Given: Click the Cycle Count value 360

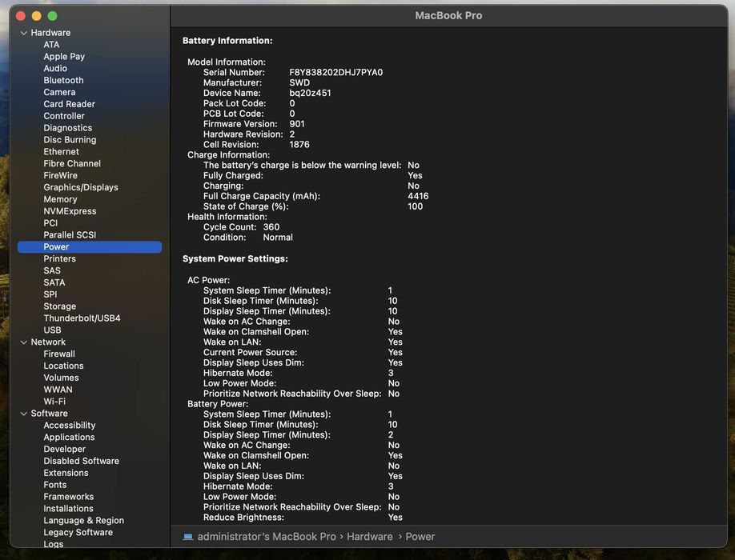Looking at the screenshot, I should point(271,227).
